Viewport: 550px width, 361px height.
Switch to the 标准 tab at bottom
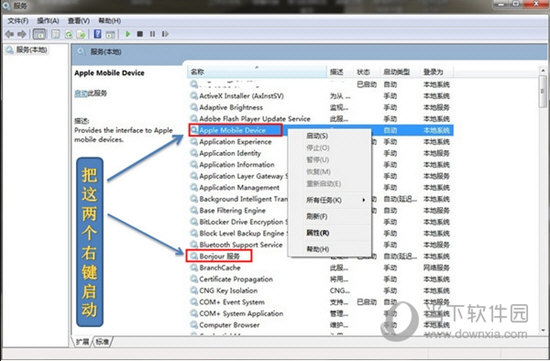(102, 342)
